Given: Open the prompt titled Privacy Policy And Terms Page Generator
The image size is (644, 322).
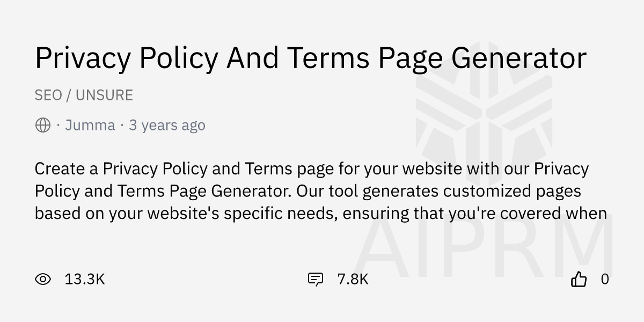Looking at the screenshot, I should (x=310, y=58).
